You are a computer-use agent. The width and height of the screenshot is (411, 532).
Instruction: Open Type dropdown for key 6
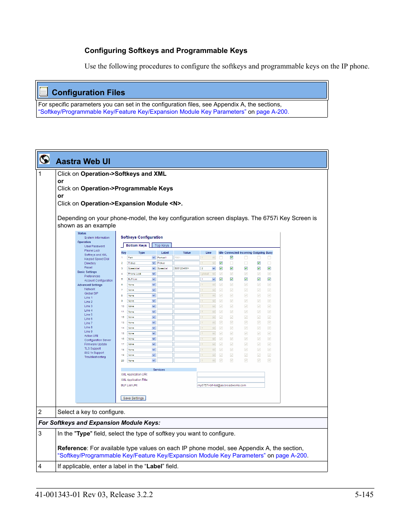pyautogui.click(x=141, y=285)
